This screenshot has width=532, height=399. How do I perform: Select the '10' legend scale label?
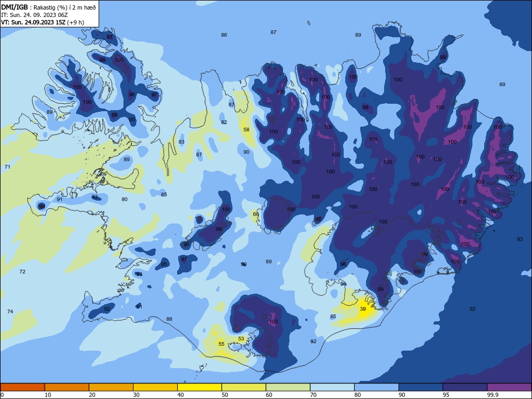pyautogui.click(x=48, y=395)
